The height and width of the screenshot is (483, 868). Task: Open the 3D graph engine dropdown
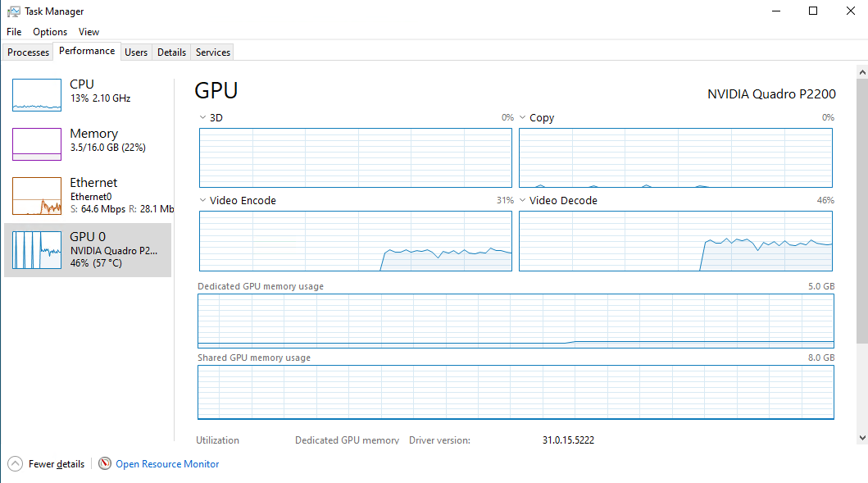click(x=203, y=118)
